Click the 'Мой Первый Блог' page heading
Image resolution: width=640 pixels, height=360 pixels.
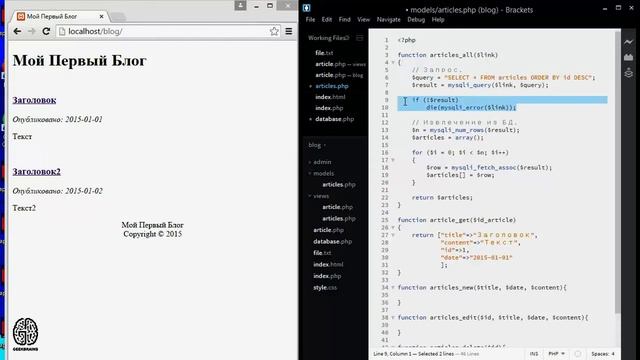coord(80,60)
